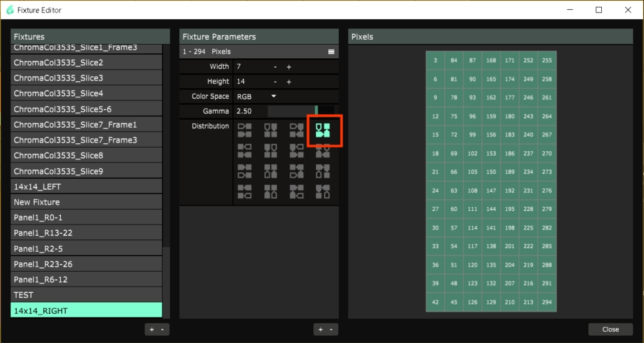The image size is (644, 343).
Task: Select bottom-left vertical snake distribution icon
Action: coord(323,171)
